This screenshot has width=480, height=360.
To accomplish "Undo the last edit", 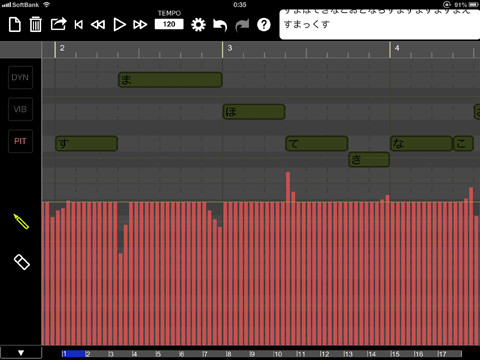I will [x=220, y=25].
